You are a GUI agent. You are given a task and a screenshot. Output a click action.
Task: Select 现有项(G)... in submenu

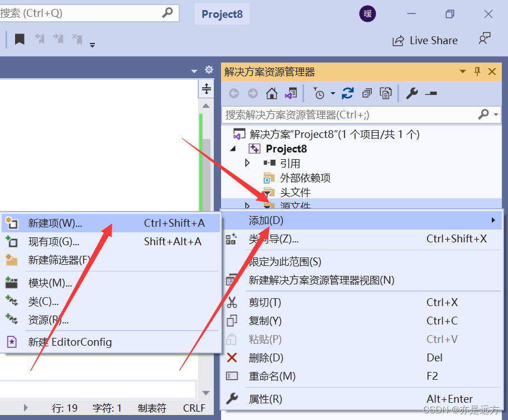tap(111, 242)
